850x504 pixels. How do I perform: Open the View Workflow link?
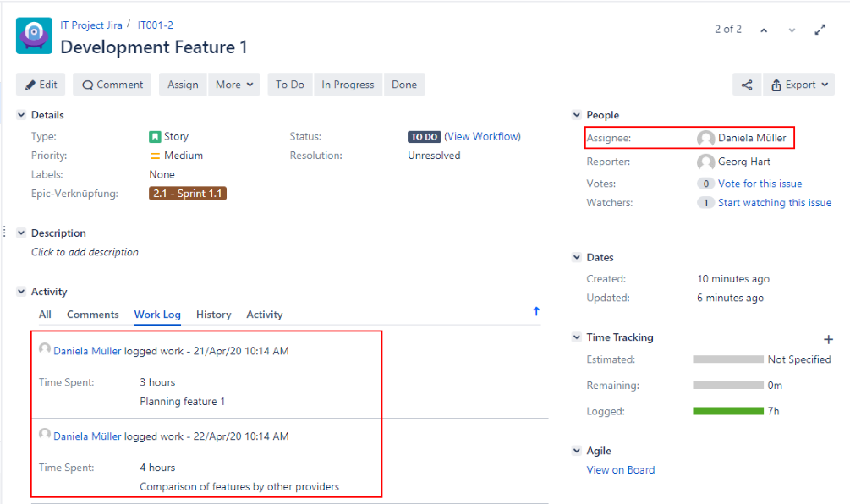482,136
